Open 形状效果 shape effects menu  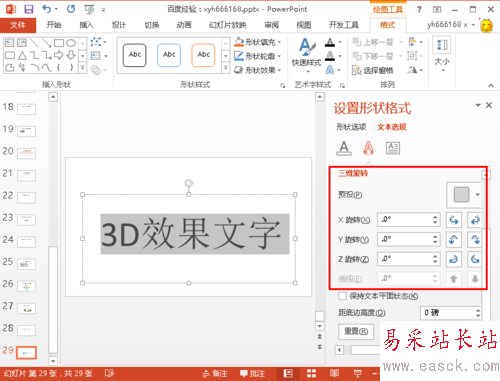tap(257, 70)
